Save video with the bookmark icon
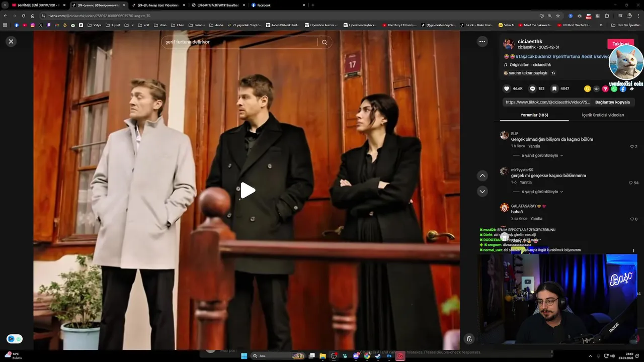Image resolution: width=644 pixels, height=362 pixels. [x=554, y=88]
